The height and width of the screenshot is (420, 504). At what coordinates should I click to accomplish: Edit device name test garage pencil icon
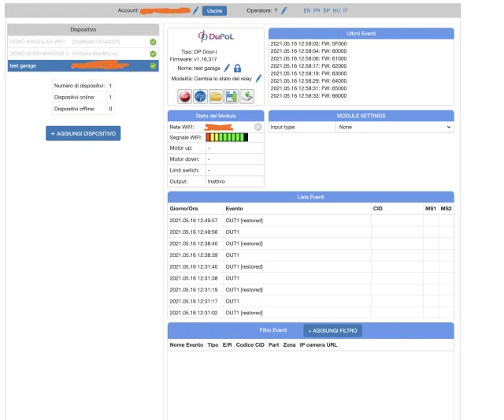(x=227, y=68)
